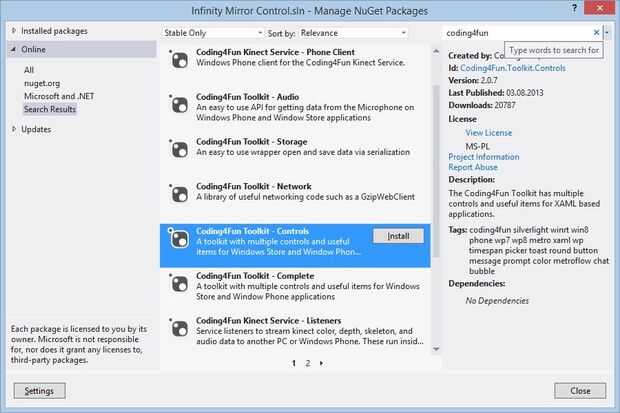Select Microsoft and .NET source
620x413 pixels.
coord(59,96)
